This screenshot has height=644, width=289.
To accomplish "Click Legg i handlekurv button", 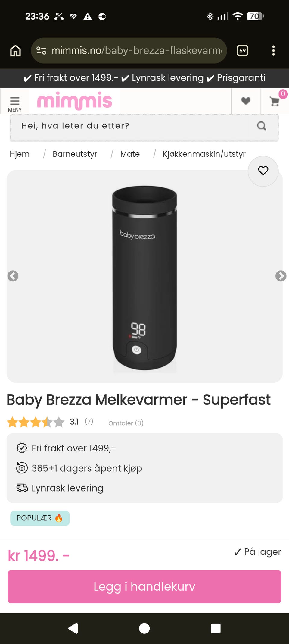I will click(144, 586).
